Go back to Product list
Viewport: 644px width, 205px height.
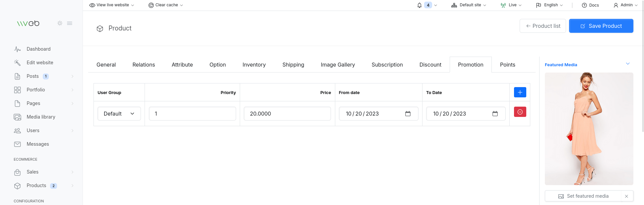543,26
